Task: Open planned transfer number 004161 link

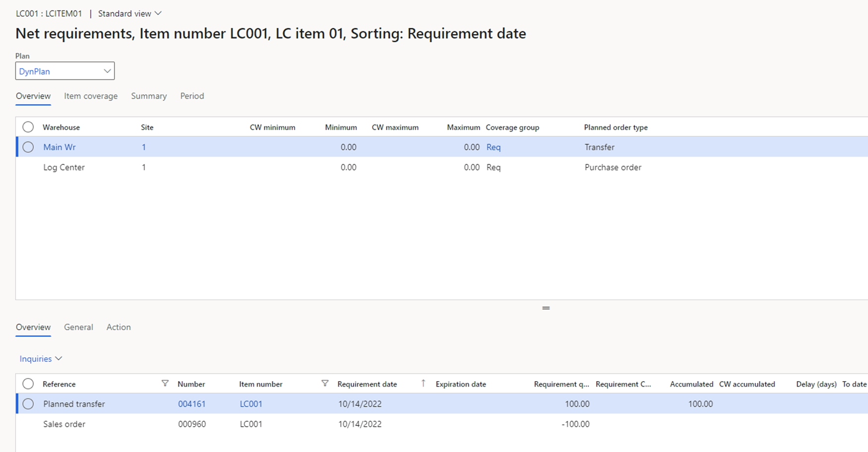Action: 191,404
